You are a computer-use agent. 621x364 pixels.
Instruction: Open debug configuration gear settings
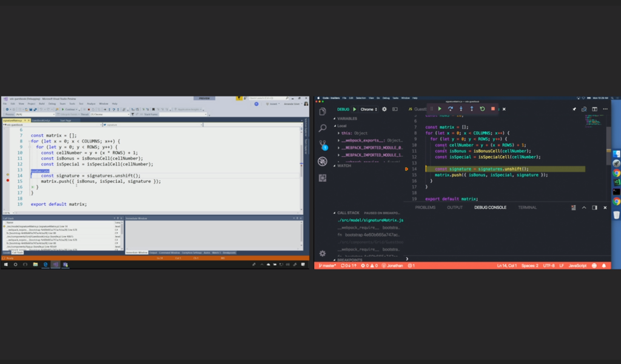point(384,110)
